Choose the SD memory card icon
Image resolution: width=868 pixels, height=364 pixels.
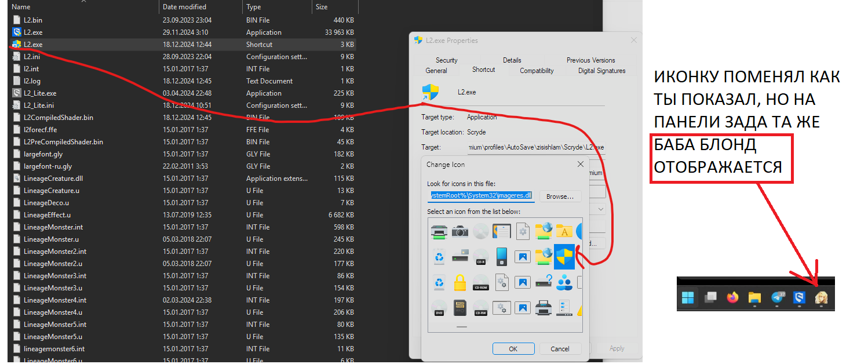[460, 307]
